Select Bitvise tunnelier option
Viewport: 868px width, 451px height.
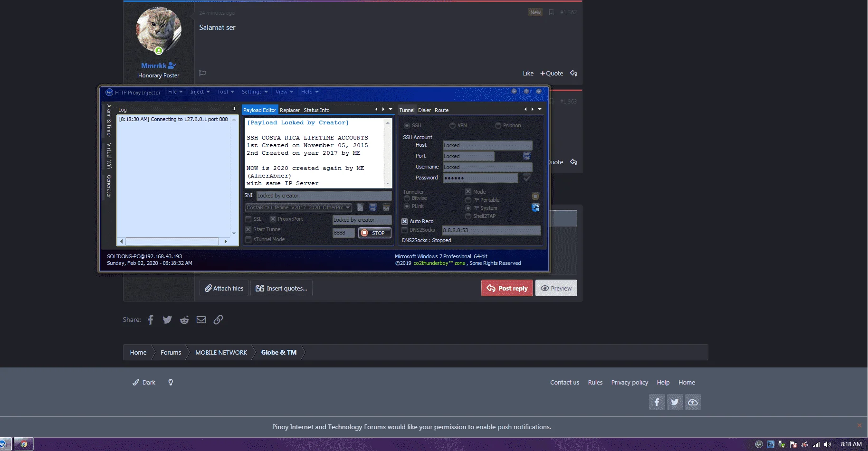[407, 198]
